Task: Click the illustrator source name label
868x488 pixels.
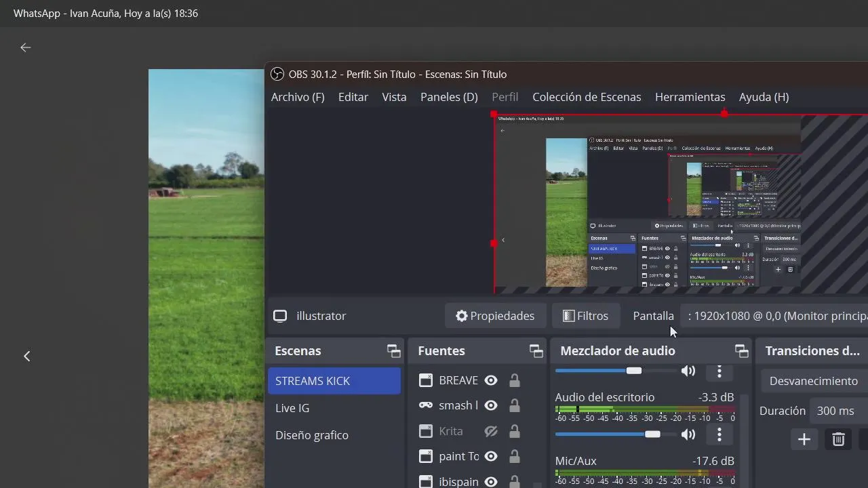Action: [x=321, y=316]
